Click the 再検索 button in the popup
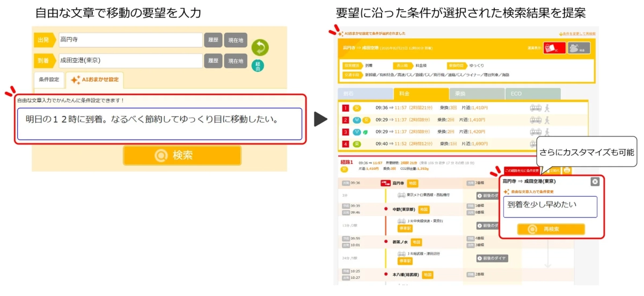 pyautogui.click(x=551, y=229)
